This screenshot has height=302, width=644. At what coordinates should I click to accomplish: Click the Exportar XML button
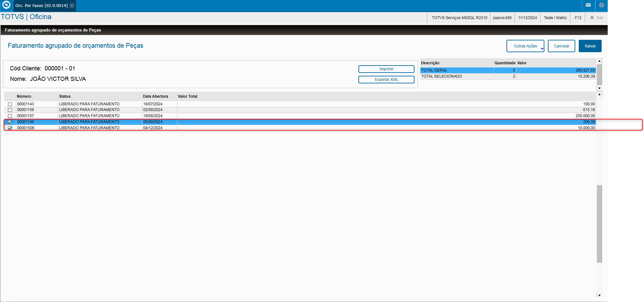click(386, 80)
